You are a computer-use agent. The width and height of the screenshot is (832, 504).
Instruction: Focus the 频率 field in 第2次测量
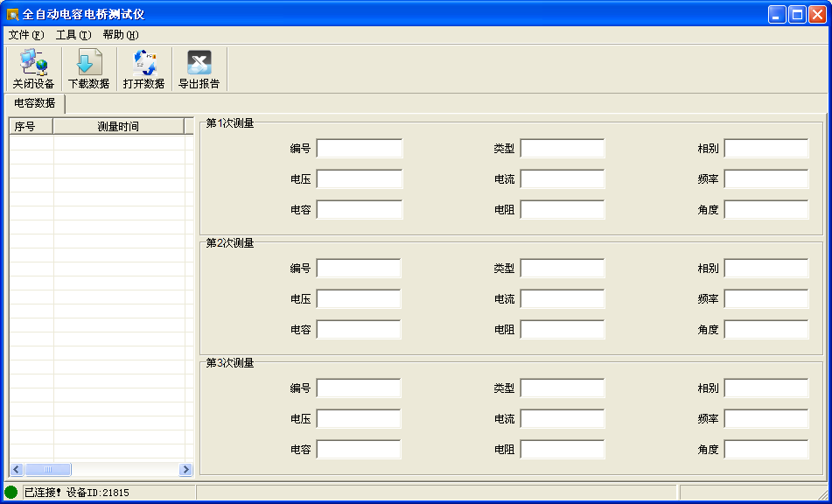tap(766, 299)
